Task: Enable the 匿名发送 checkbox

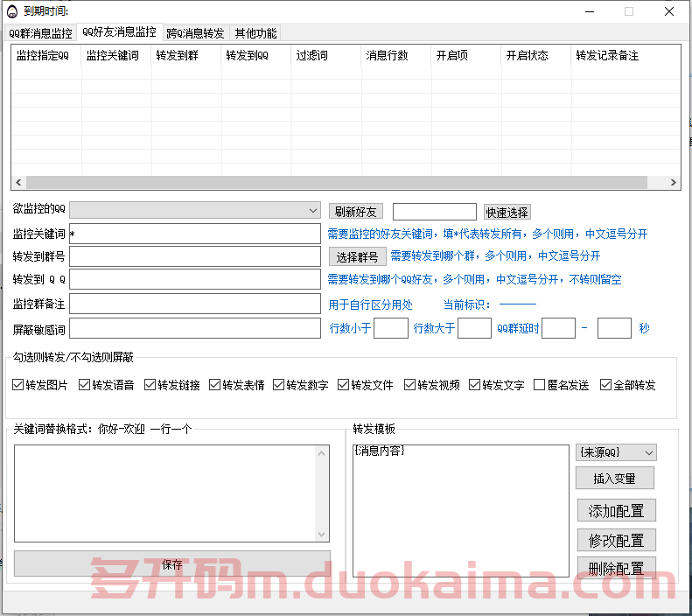Action: pos(541,385)
